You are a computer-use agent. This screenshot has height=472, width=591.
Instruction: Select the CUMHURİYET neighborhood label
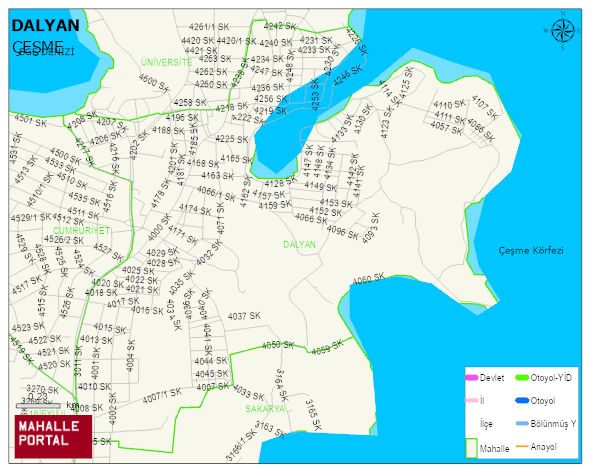pos(81,230)
